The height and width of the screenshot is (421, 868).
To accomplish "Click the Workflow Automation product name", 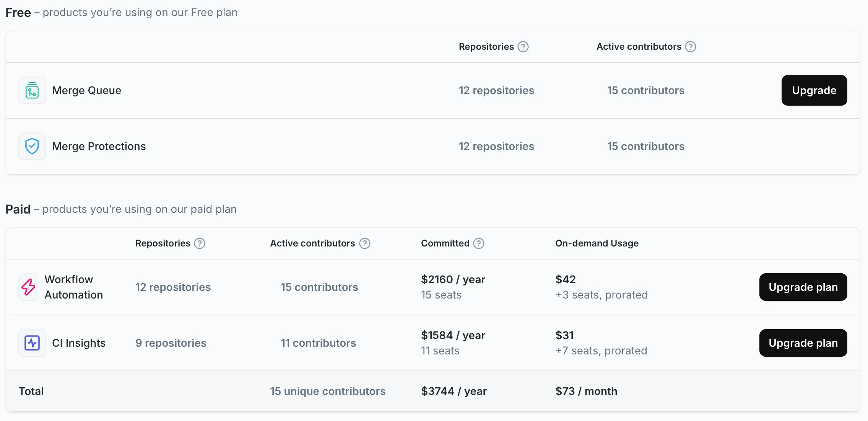I will click(74, 287).
